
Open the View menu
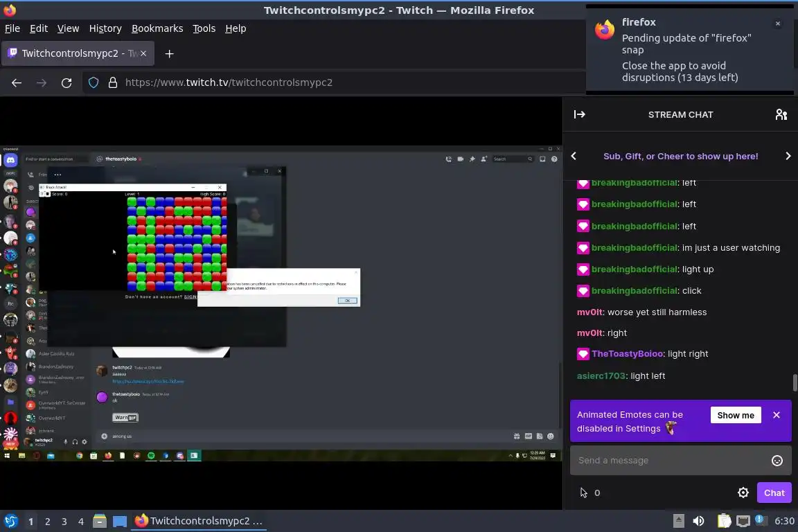click(x=68, y=28)
